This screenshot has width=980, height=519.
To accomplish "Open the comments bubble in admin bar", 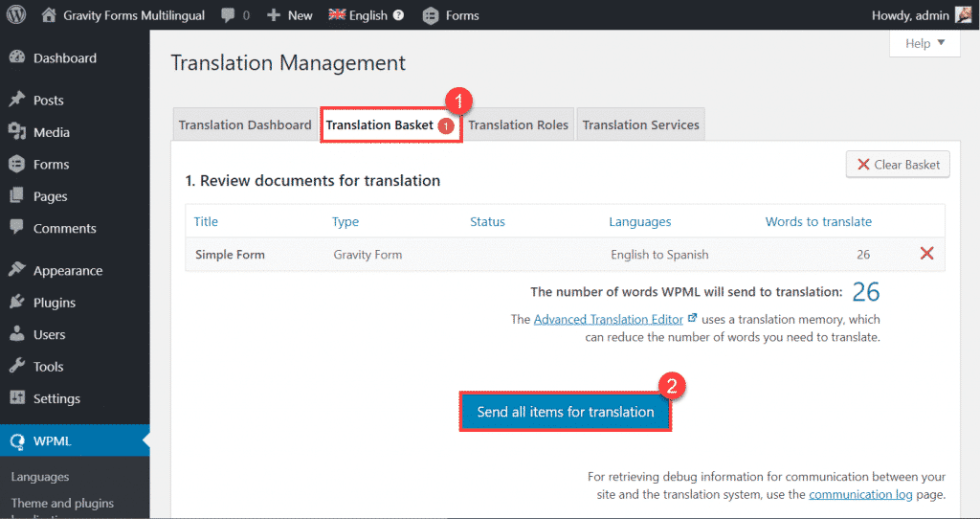I will tap(228, 15).
